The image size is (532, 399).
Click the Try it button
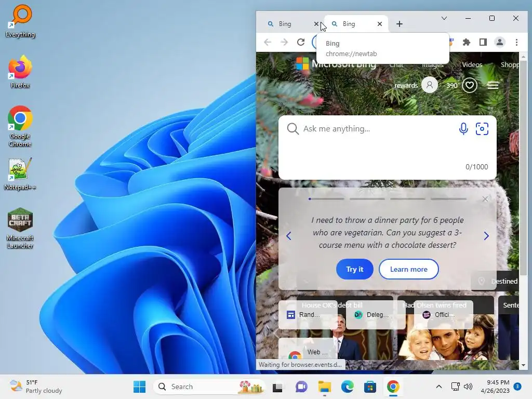354,269
